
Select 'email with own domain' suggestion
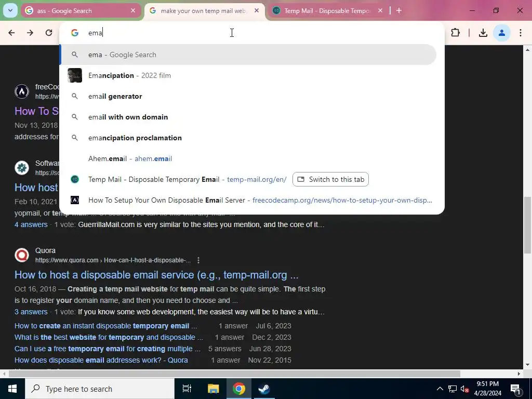(x=248, y=117)
